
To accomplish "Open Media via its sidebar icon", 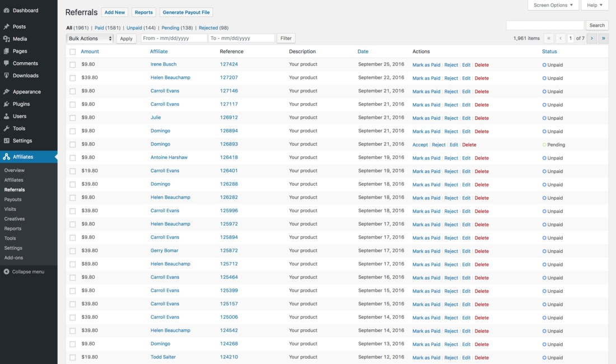I will [x=7, y=39].
